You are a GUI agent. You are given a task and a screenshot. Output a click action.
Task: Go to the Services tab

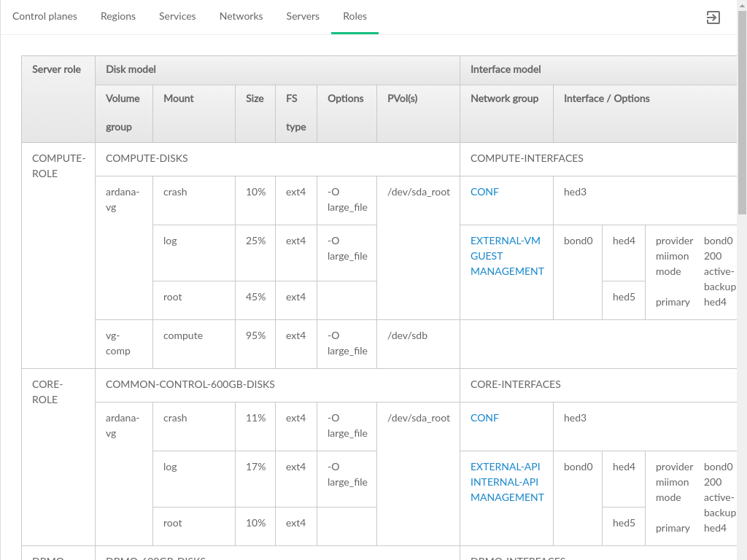(177, 16)
